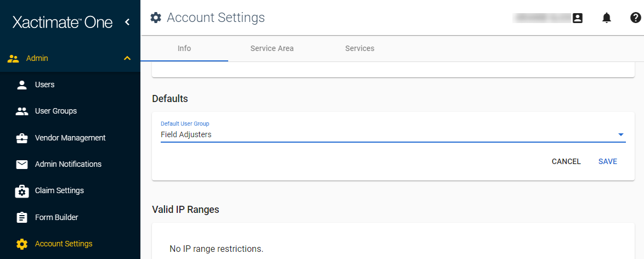644x259 pixels.
Task: Click the Admin Notifications envelope icon
Action: pos(22,164)
